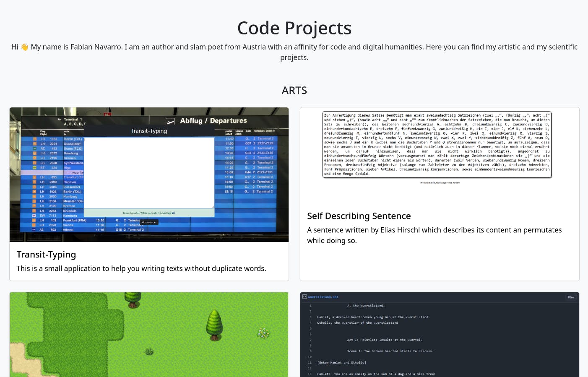Click the white text area in Transit-Typing preview

[149, 172]
